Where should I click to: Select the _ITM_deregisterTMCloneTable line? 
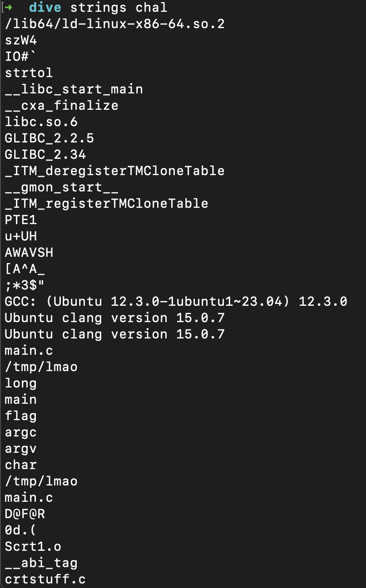pyautogui.click(x=114, y=171)
